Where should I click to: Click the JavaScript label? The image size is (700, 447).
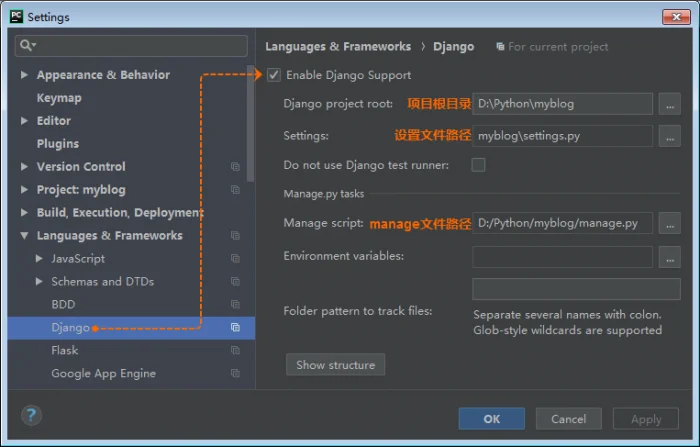(x=78, y=259)
